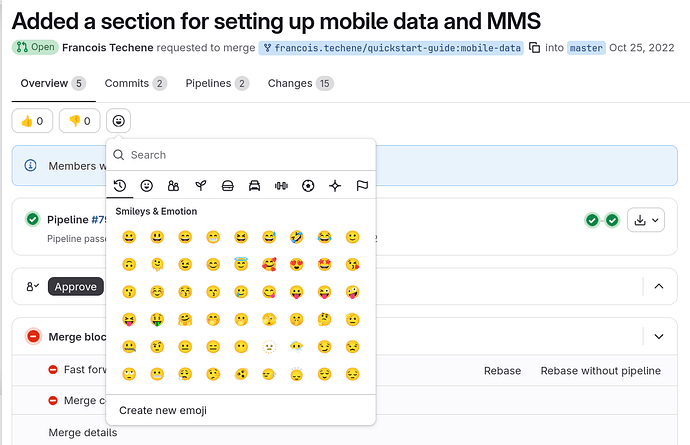Viewport: 690px width, 445px height.
Task: Pick the grinning sweat smile emoji
Action: click(x=269, y=237)
